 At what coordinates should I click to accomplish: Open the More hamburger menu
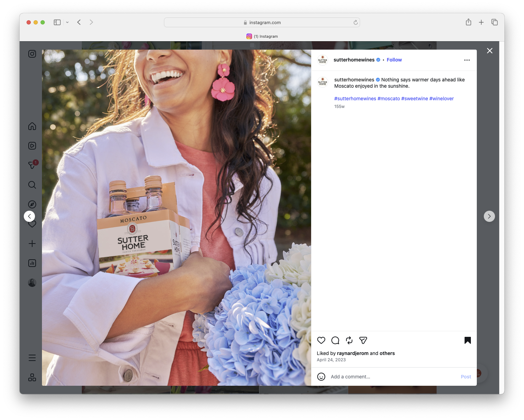tap(32, 358)
